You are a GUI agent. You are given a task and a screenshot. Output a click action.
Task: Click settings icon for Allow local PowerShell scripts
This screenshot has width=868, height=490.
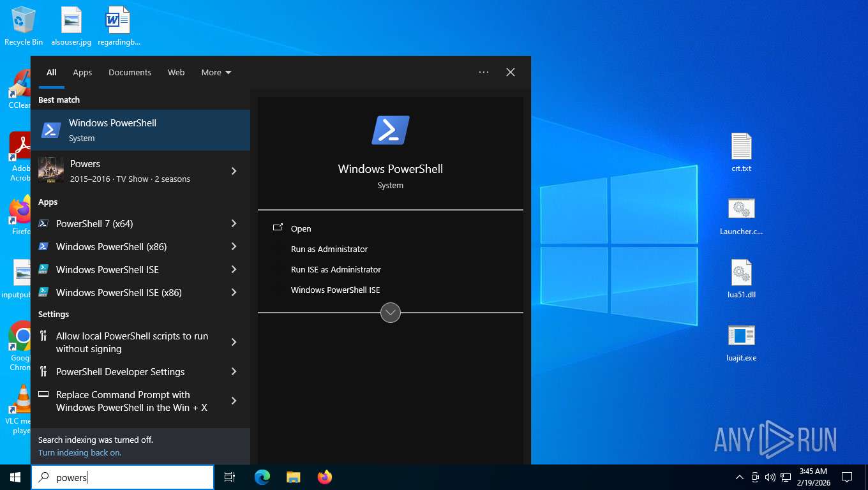coord(43,336)
